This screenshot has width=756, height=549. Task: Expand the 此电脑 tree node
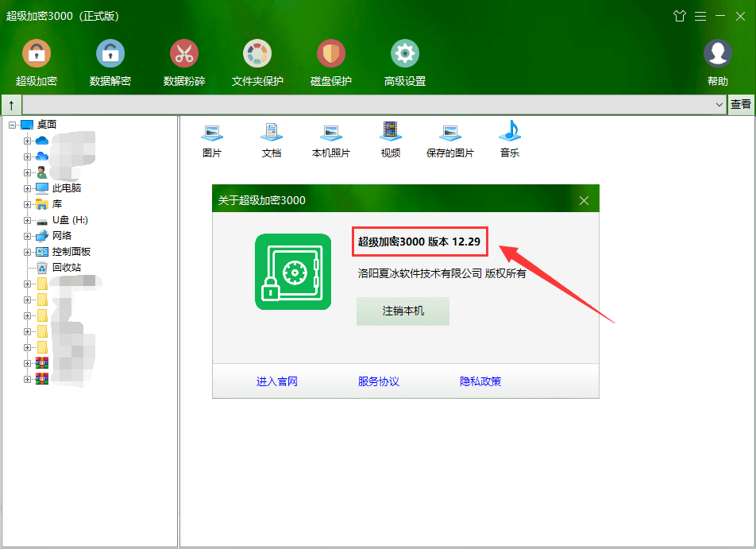[27, 188]
